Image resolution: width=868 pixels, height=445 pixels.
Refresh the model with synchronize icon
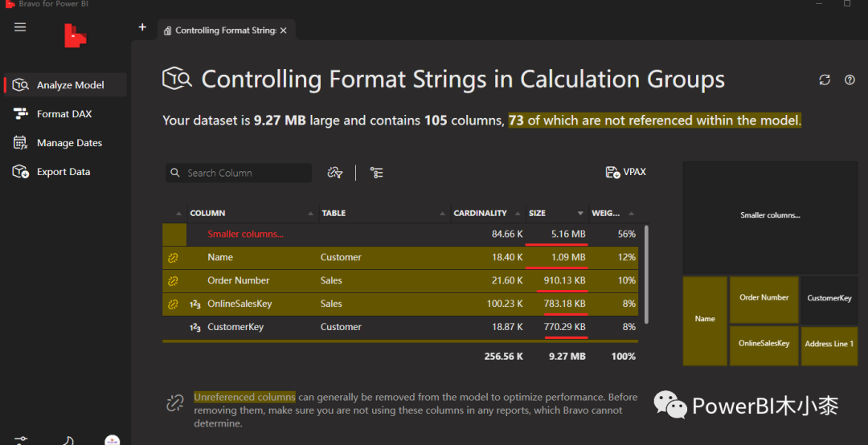click(x=825, y=80)
